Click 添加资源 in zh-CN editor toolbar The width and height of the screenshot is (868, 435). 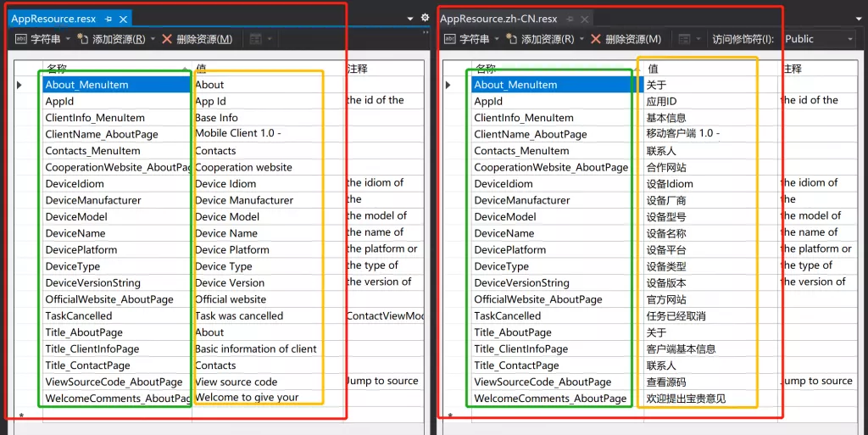pyautogui.click(x=547, y=39)
